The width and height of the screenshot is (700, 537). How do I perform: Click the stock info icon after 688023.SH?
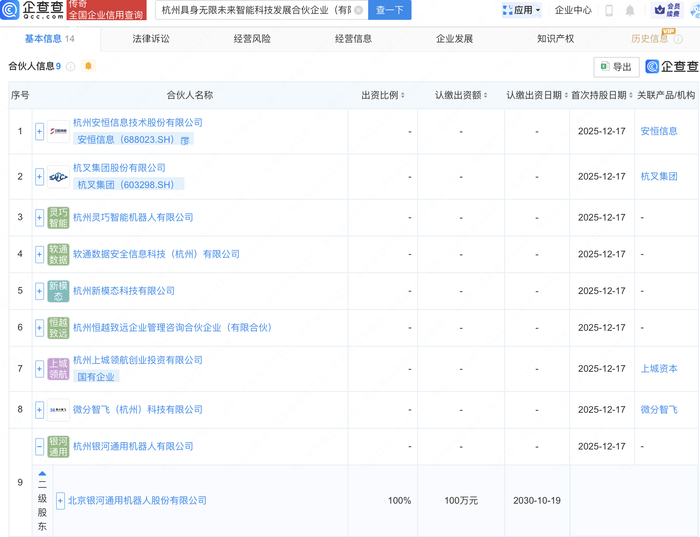tap(184, 141)
